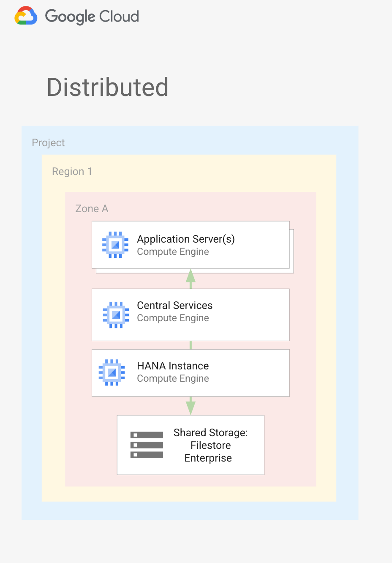Image resolution: width=392 pixels, height=563 pixels.
Task: Expand the Project container
Action: coord(48,143)
